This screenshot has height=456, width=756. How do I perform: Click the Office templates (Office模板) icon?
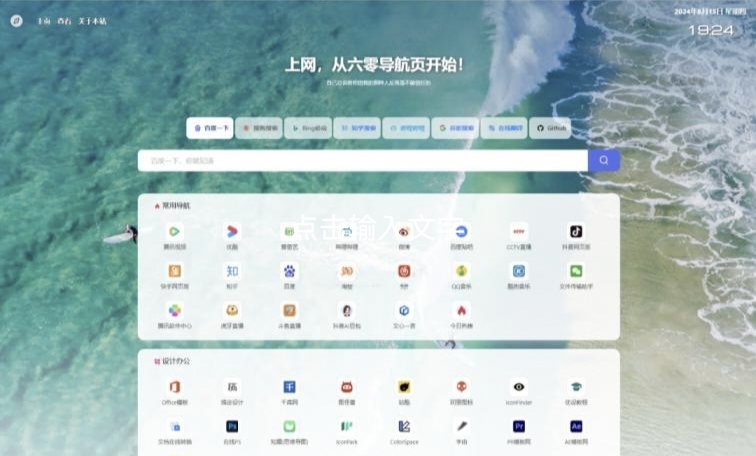tap(175, 387)
